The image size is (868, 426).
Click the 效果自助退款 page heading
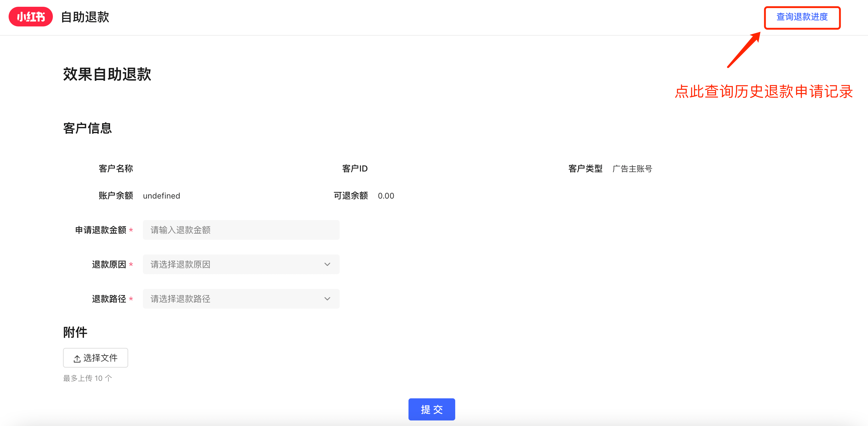point(107,74)
